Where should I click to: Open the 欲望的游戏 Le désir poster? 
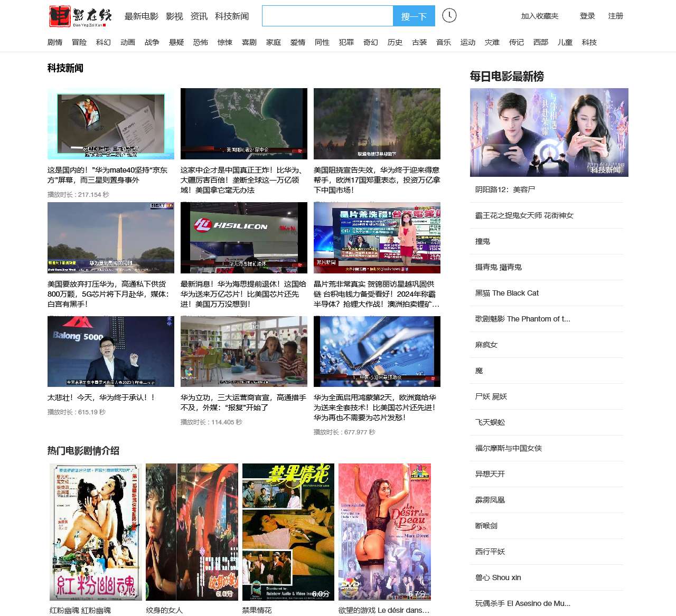point(384,532)
